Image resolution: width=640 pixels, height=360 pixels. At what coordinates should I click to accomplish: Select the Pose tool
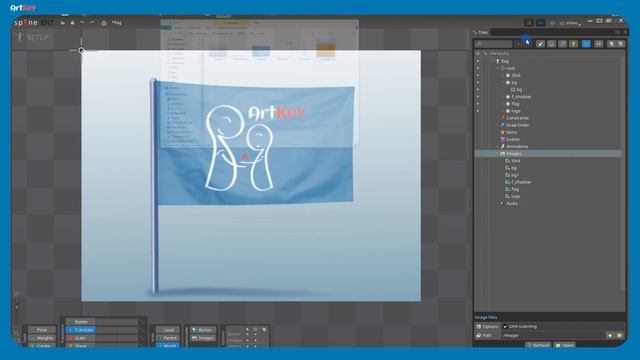(x=42, y=330)
